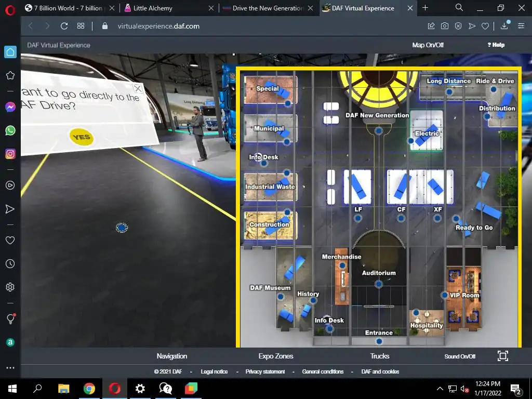Go to the Auditorium map marker
The height and width of the screenshot is (399, 532).
click(x=379, y=284)
